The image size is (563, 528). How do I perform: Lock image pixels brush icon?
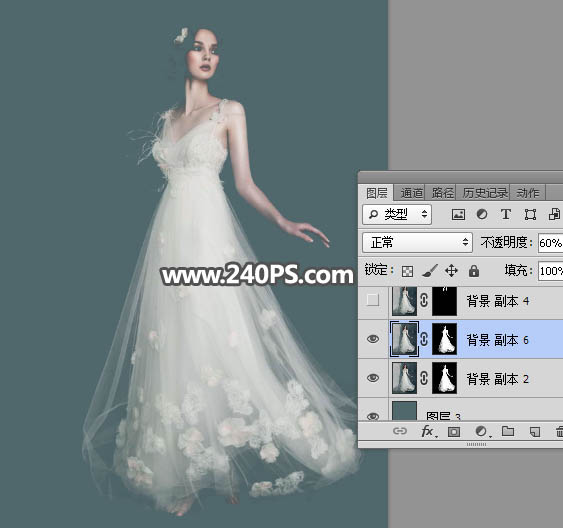pos(429,271)
